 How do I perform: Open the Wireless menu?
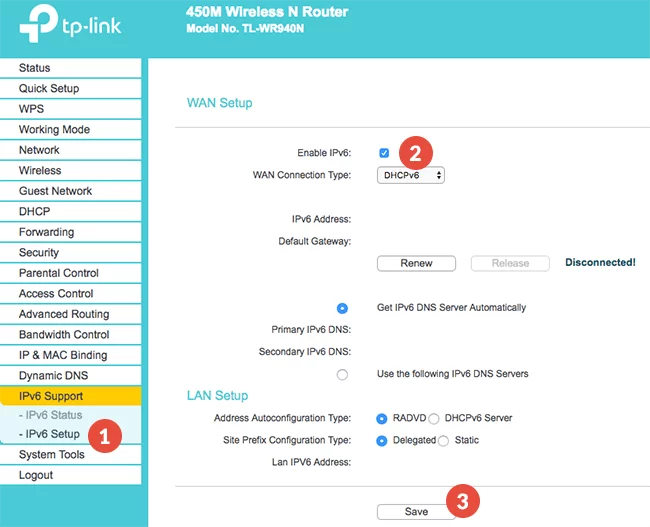(x=70, y=170)
